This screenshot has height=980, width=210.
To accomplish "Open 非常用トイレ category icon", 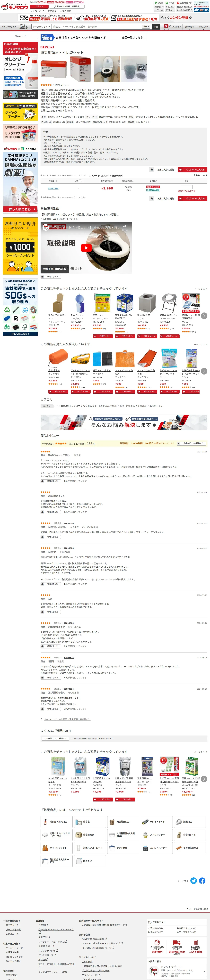I will (190, 835).
